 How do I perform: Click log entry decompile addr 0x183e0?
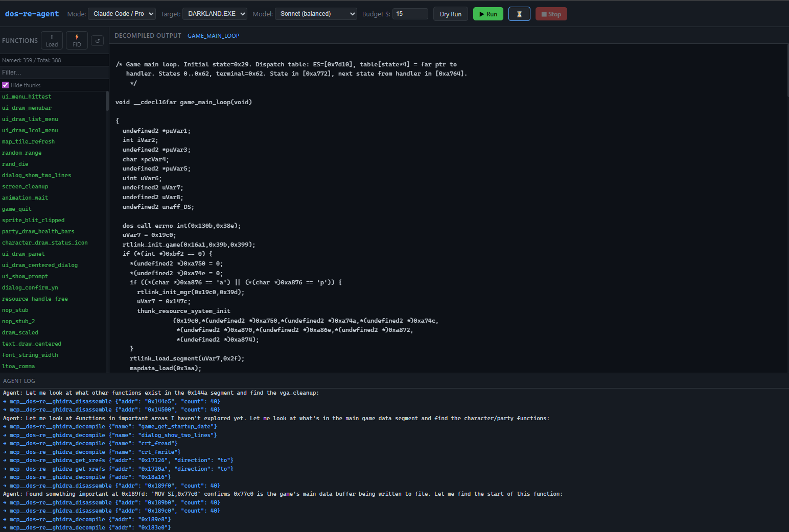(x=87, y=527)
